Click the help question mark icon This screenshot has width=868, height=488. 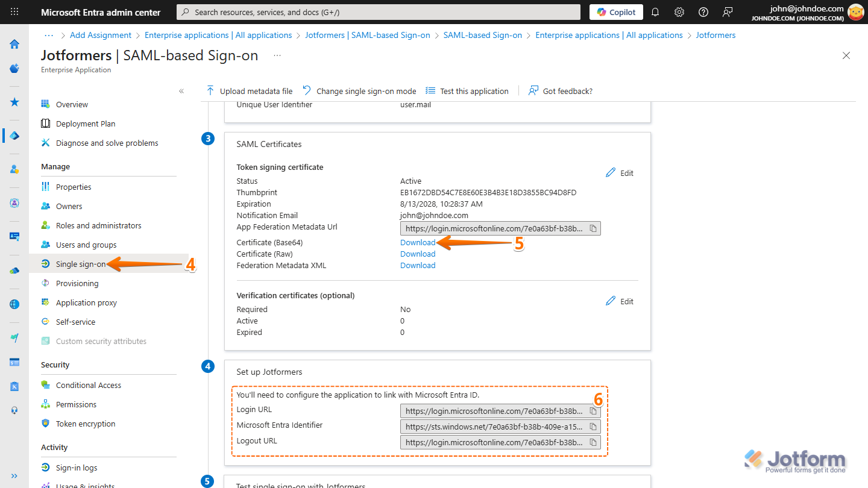tap(703, 12)
